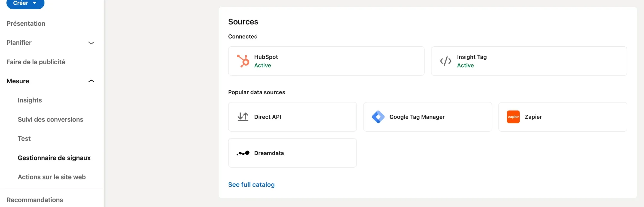Click the Planifier label in sidebar
Screen dimensions: 644x207
[19, 43]
